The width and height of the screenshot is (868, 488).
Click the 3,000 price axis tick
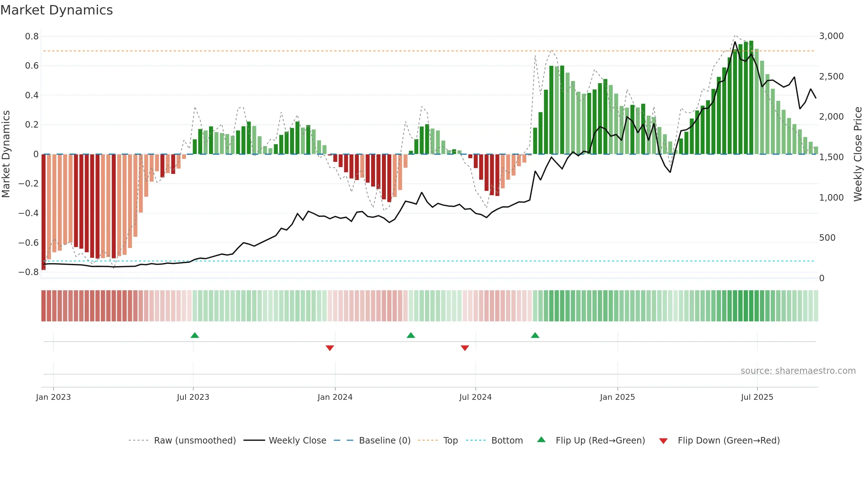click(831, 36)
